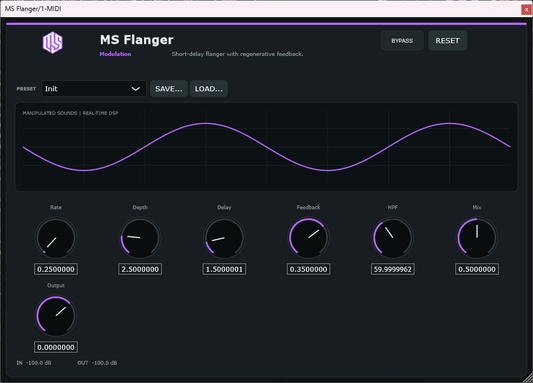Toggle the BYPASS button
Image resolution: width=533 pixels, height=383 pixels.
click(402, 40)
